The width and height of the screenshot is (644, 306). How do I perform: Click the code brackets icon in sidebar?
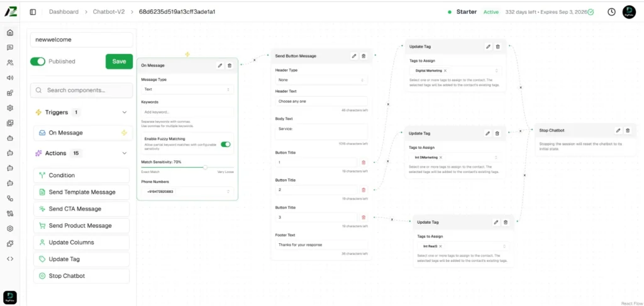pos(9,258)
